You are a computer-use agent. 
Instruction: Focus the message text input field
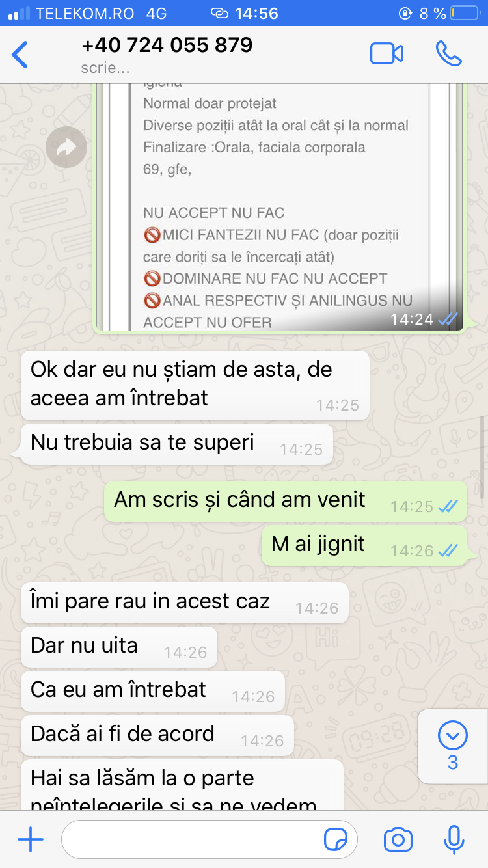tap(210, 840)
